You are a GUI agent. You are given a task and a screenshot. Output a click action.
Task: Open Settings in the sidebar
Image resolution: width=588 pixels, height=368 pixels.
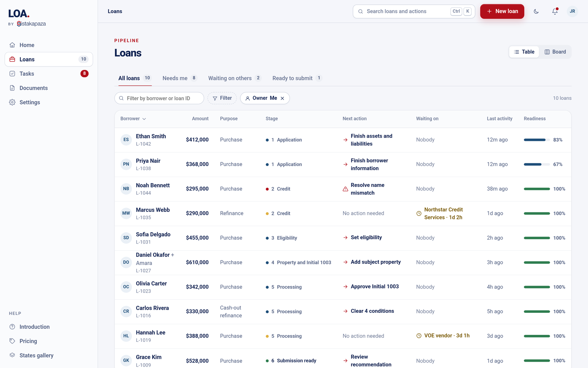49,102
